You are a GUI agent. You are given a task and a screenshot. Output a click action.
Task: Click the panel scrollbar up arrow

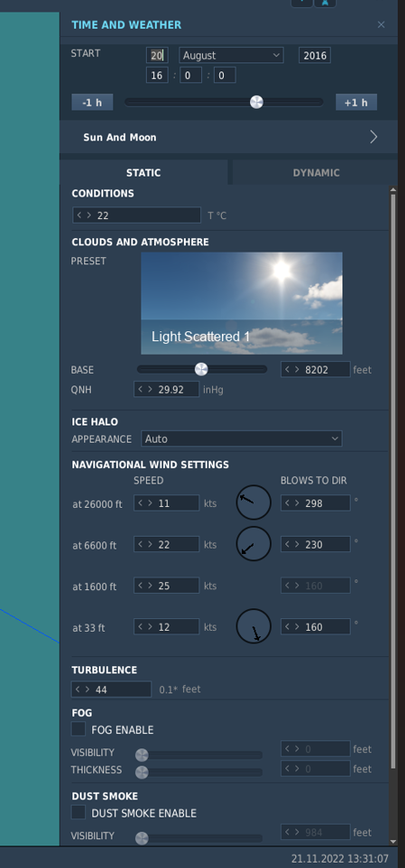[x=393, y=190]
